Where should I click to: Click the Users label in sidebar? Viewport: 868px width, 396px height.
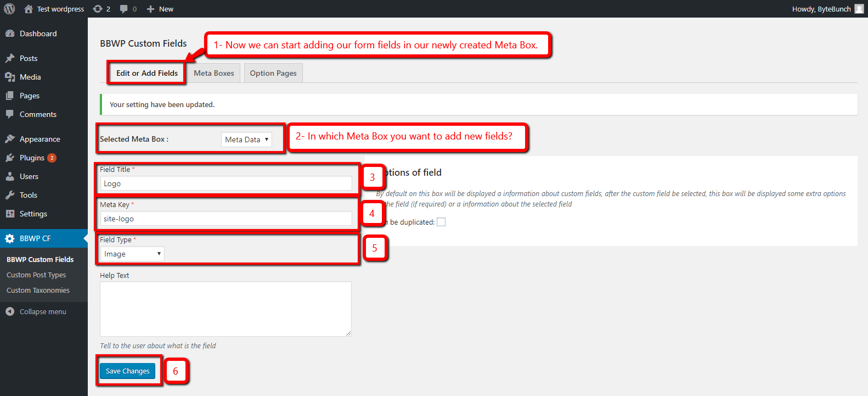pyautogui.click(x=29, y=176)
